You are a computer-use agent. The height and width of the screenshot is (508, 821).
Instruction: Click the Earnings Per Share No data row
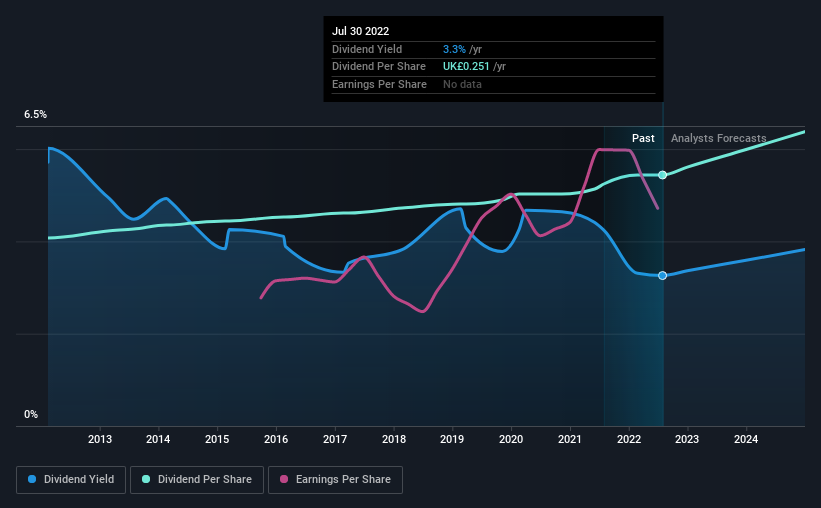pyautogui.click(x=493, y=84)
